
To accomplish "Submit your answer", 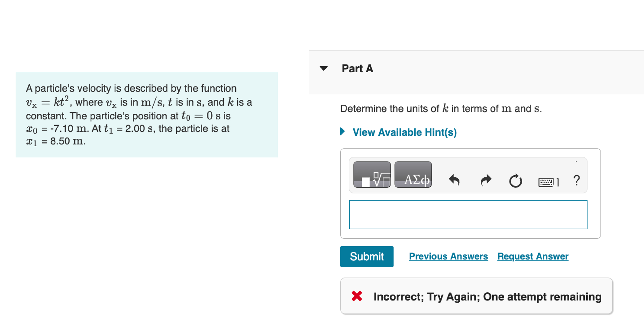I will [x=367, y=256].
